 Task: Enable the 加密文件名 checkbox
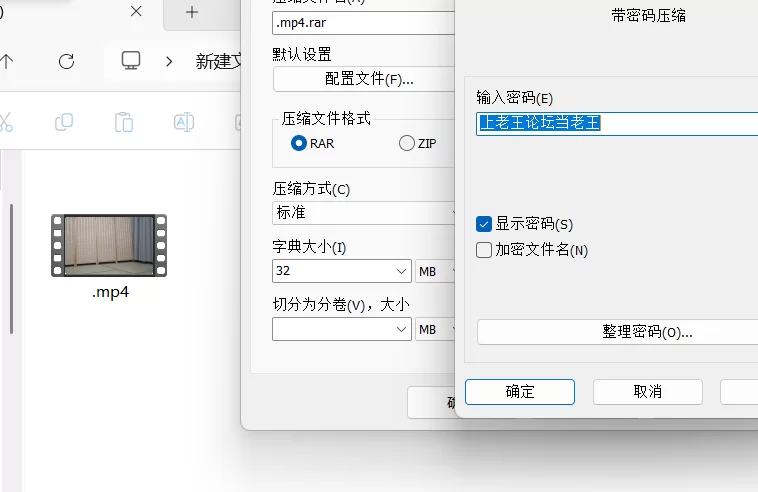point(485,250)
